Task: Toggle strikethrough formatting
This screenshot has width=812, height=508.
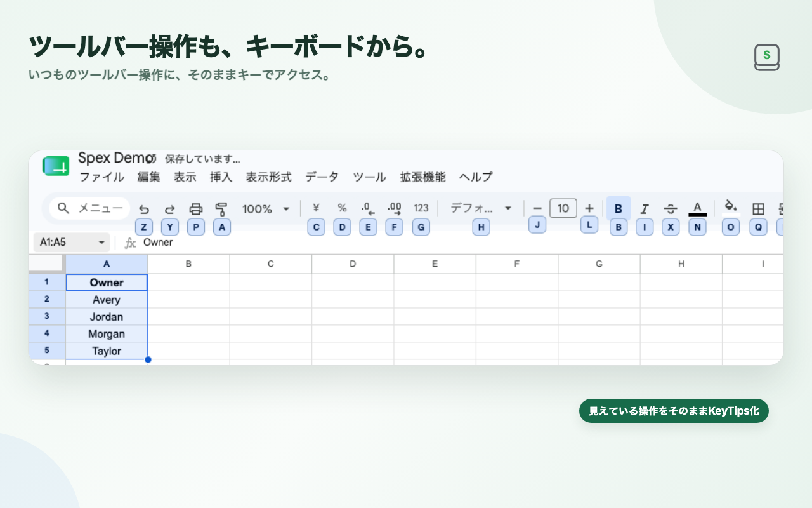Action: tap(671, 209)
